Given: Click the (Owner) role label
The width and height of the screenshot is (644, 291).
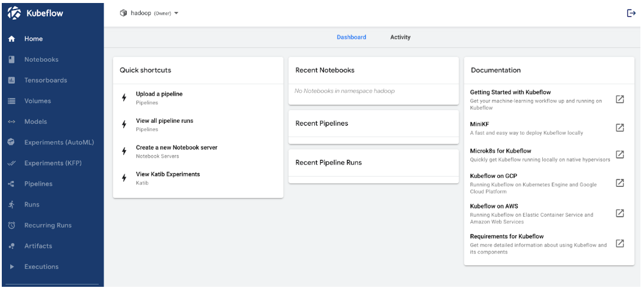Looking at the screenshot, I should pyautogui.click(x=163, y=14).
